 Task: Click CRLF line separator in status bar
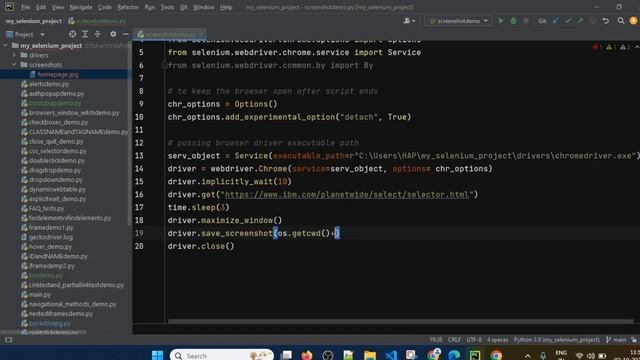pyautogui.click(x=454, y=340)
